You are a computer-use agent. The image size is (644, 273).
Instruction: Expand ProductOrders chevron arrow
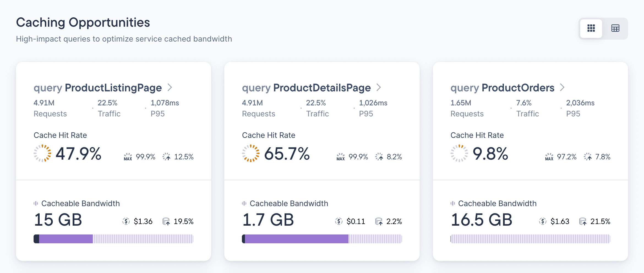(x=562, y=88)
